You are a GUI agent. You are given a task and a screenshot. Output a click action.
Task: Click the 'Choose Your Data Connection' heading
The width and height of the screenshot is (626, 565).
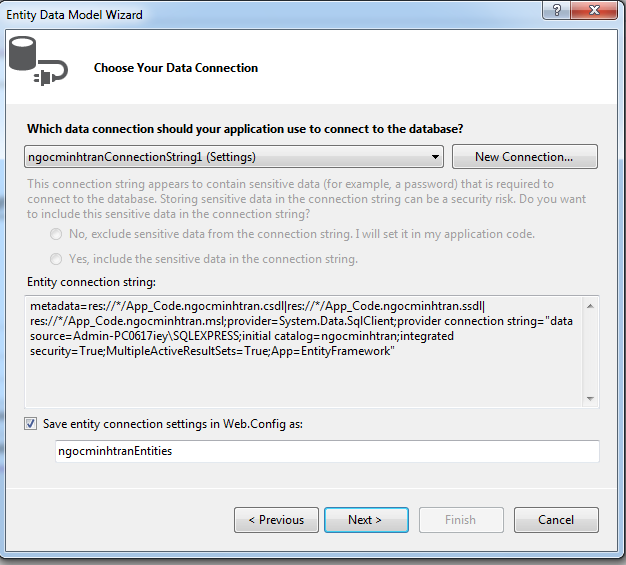176,68
